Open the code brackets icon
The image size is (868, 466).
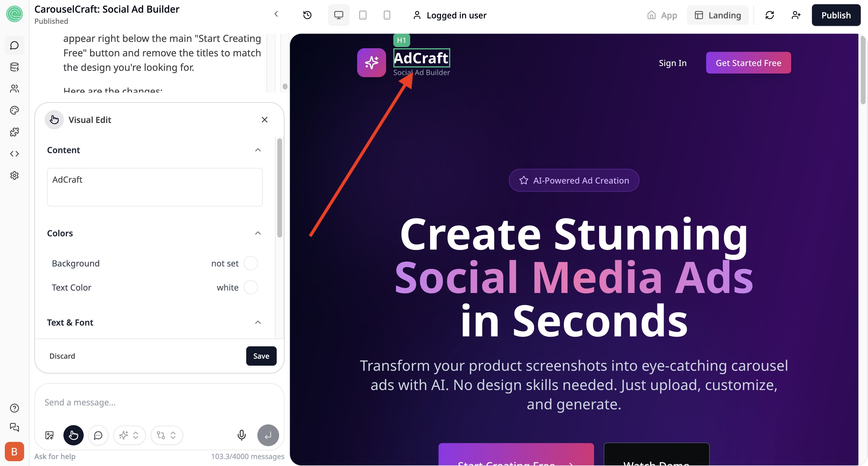click(14, 154)
